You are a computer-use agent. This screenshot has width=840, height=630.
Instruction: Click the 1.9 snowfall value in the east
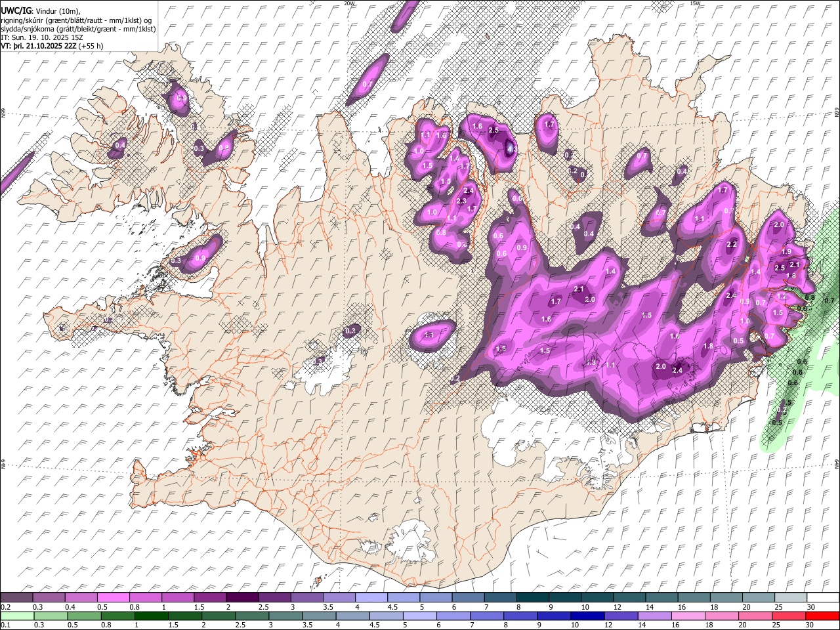tap(786, 251)
